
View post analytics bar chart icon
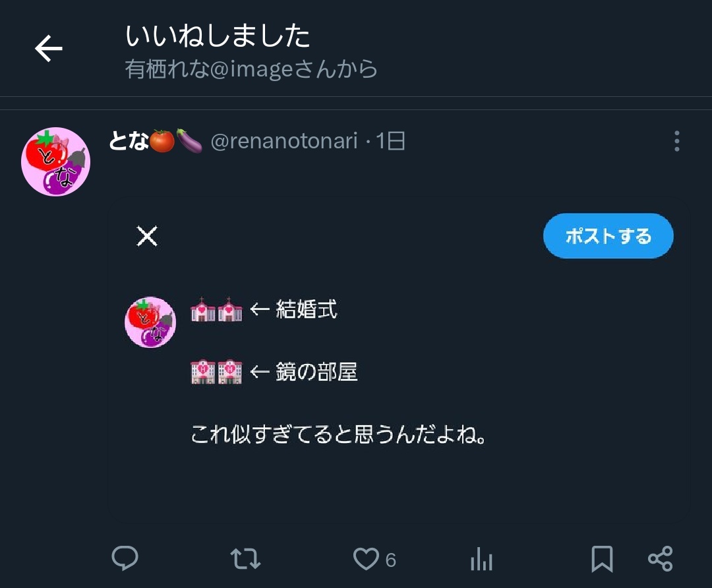[x=481, y=560]
